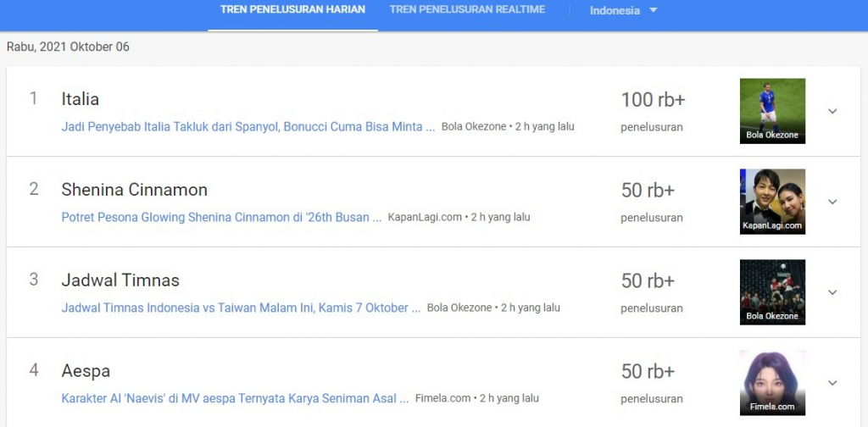Screen dimensions: 868x427
Task: Expand the Jadwal Timnas row chevron
Action: pyautogui.click(x=832, y=292)
